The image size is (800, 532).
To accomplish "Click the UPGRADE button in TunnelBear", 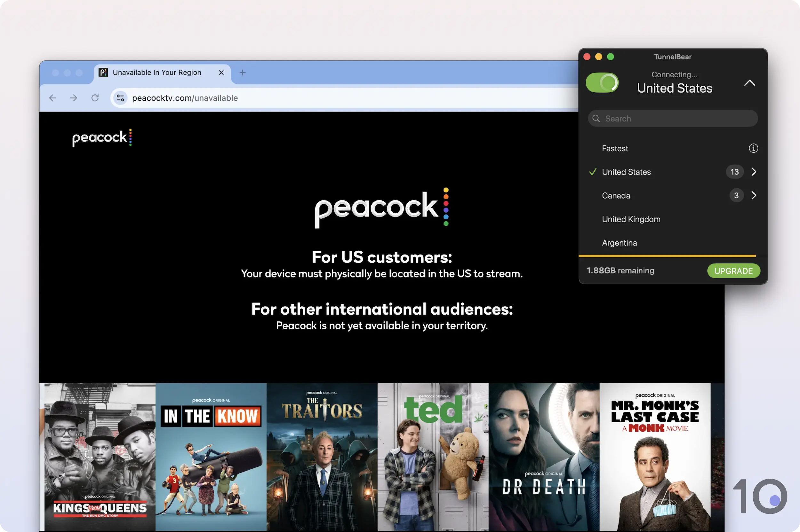I will coord(733,271).
